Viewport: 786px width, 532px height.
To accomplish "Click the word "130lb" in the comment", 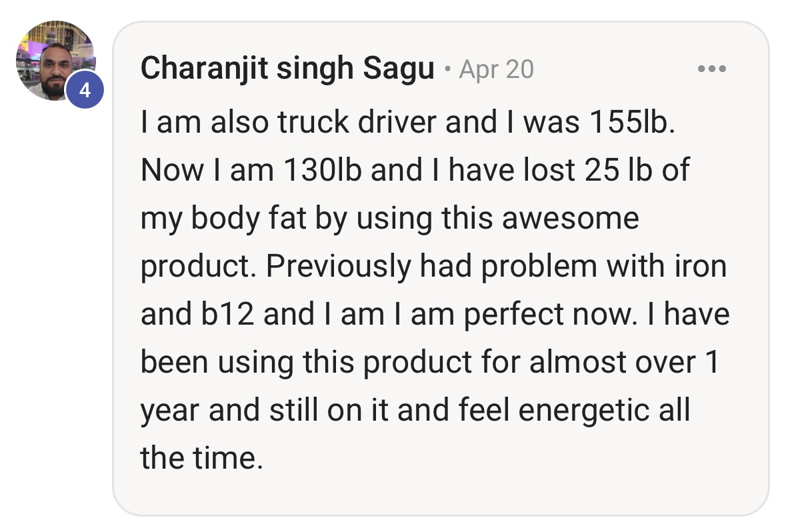I will [x=323, y=171].
